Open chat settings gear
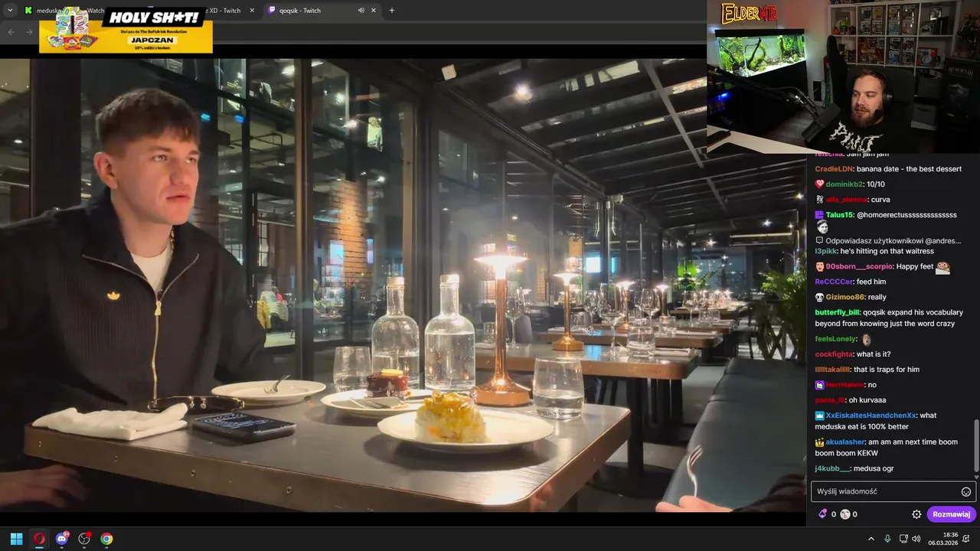The height and width of the screenshot is (551, 980). tap(916, 514)
